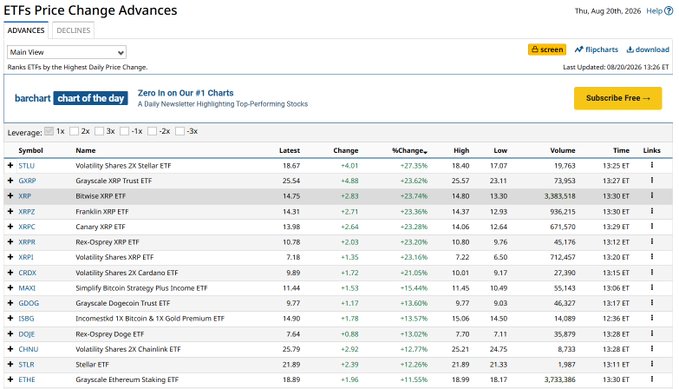The image size is (679, 389).
Task: Open links menu for XRPZ row
Action: pos(652,211)
